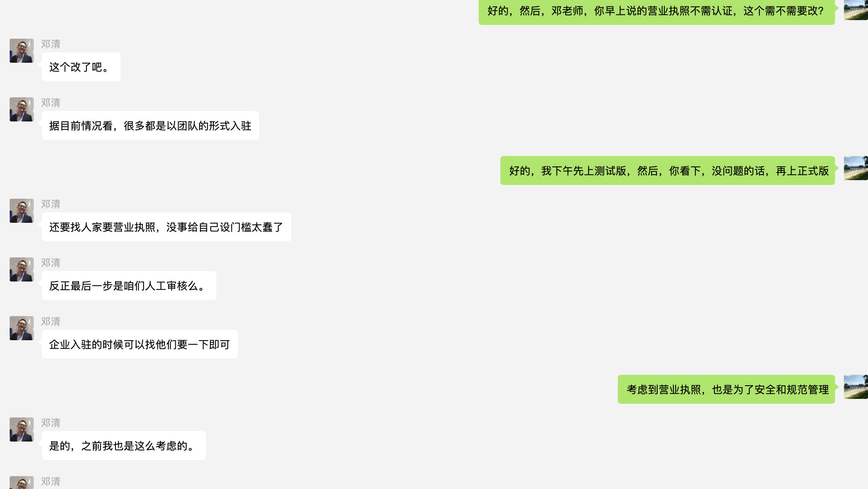Click own avatar beside 好的，我下午先上测试版 message
The image size is (868, 489).
pyautogui.click(x=856, y=168)
